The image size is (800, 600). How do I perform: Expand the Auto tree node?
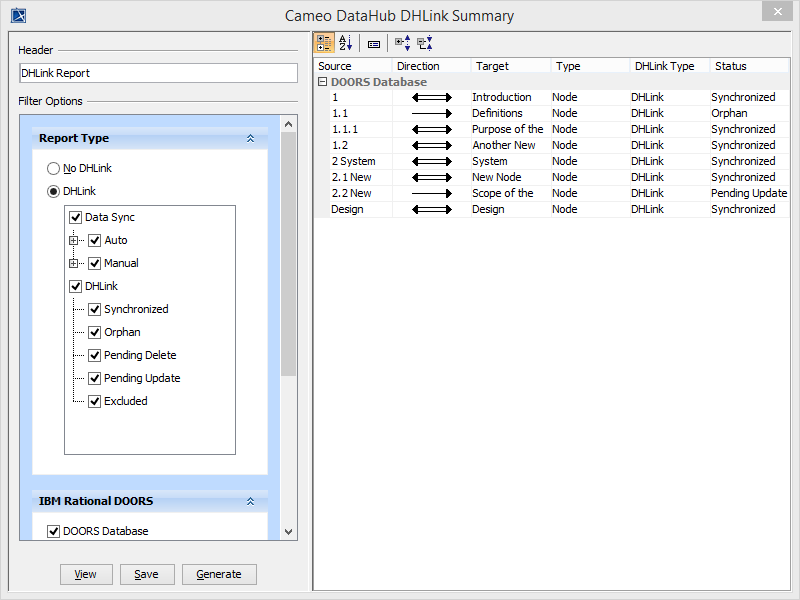pos(74,240)
